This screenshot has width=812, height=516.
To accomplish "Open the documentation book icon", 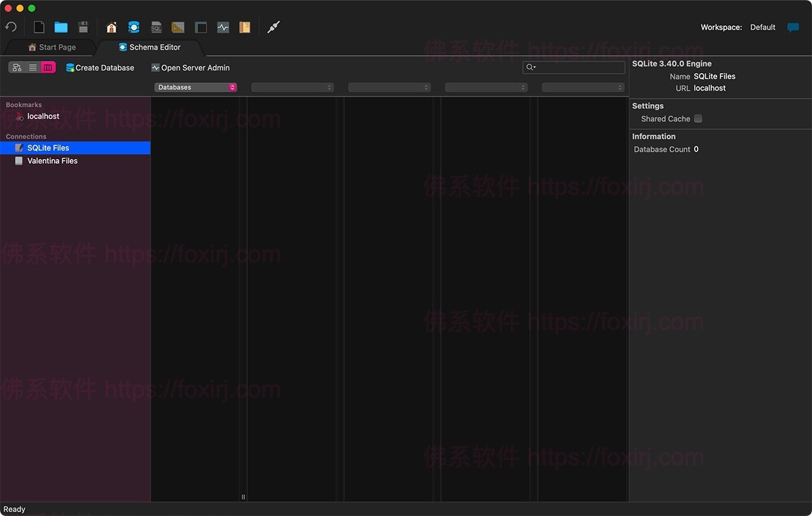I will click(x=244, y=27).
